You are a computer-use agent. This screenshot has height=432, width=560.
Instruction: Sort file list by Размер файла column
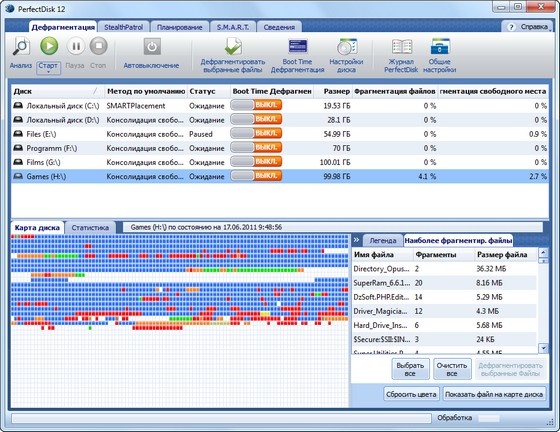(x=506, y=255)
